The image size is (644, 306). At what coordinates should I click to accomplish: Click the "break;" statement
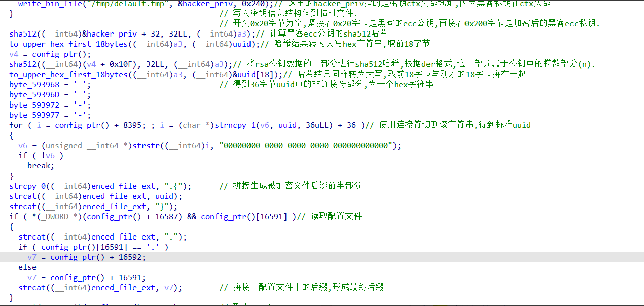point(41,166)
